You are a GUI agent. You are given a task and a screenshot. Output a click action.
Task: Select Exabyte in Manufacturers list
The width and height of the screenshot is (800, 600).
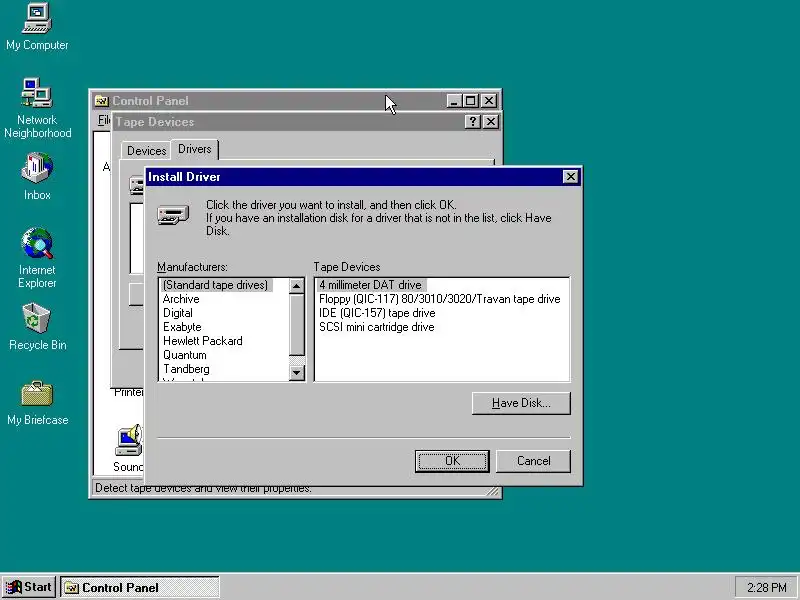tap(182, 327)
